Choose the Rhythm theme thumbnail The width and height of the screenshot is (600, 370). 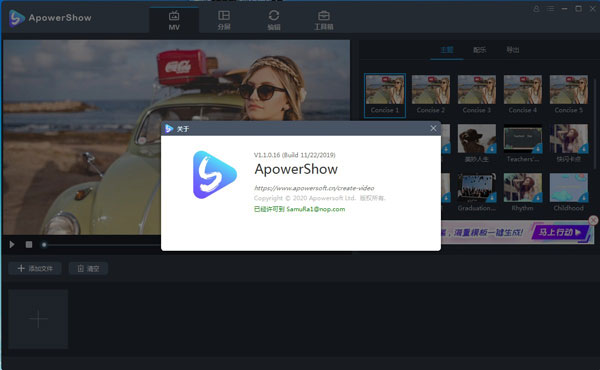coord(522,187)
